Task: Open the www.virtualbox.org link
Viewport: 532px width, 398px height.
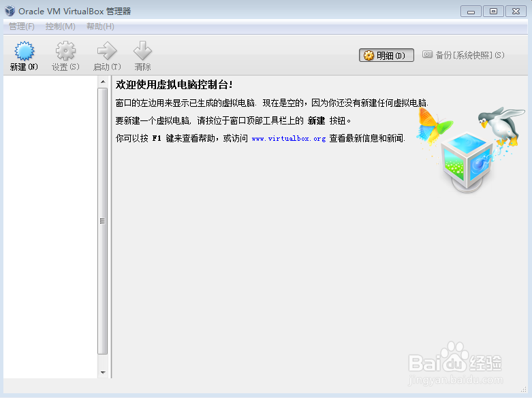Action: (288, 138)
